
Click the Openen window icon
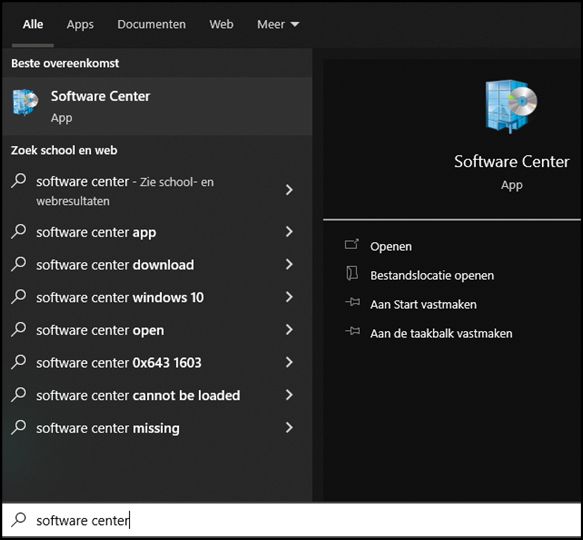pyautogui.click(x=352, y=245)
